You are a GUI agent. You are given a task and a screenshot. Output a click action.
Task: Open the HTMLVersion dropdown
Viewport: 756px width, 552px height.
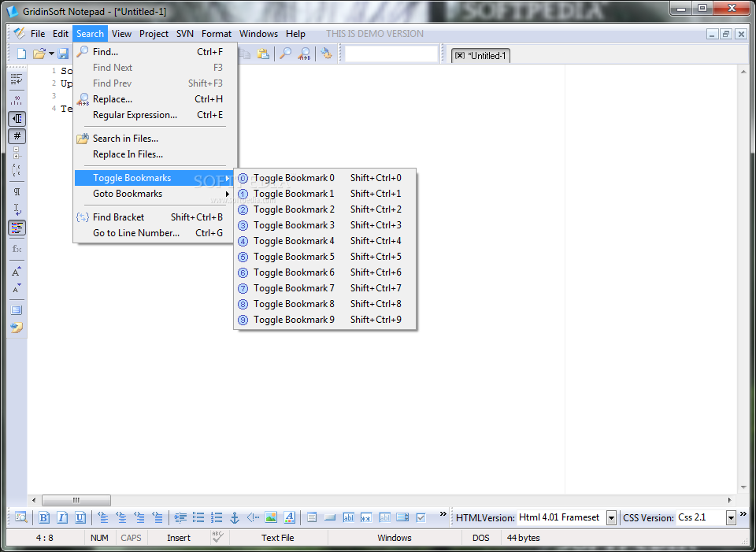(x=611, y=518)
